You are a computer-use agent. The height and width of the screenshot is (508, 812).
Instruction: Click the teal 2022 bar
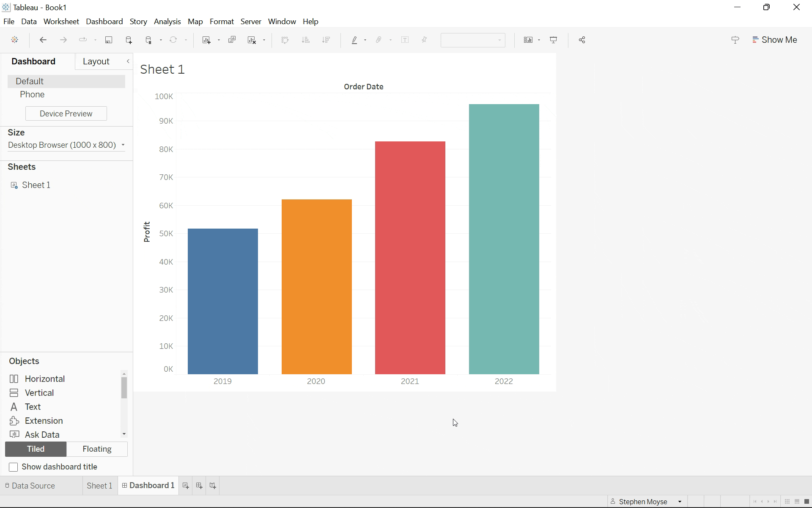[x=504, y=239]
